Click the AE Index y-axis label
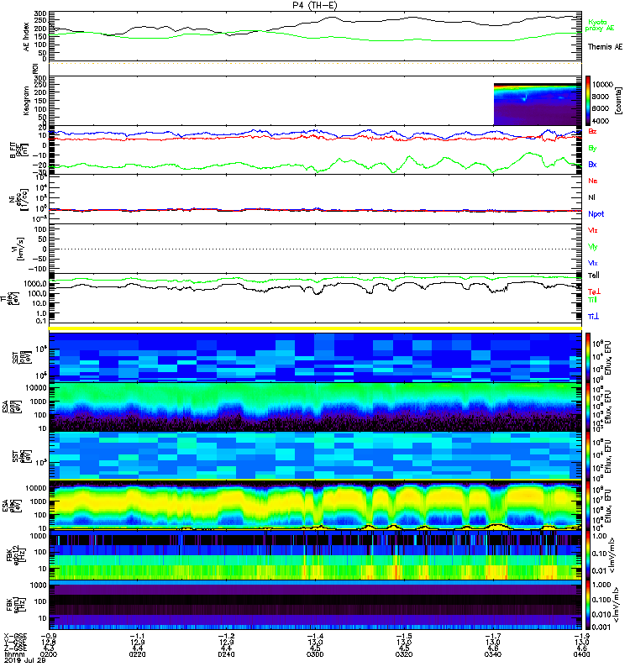 click(27, 37)
